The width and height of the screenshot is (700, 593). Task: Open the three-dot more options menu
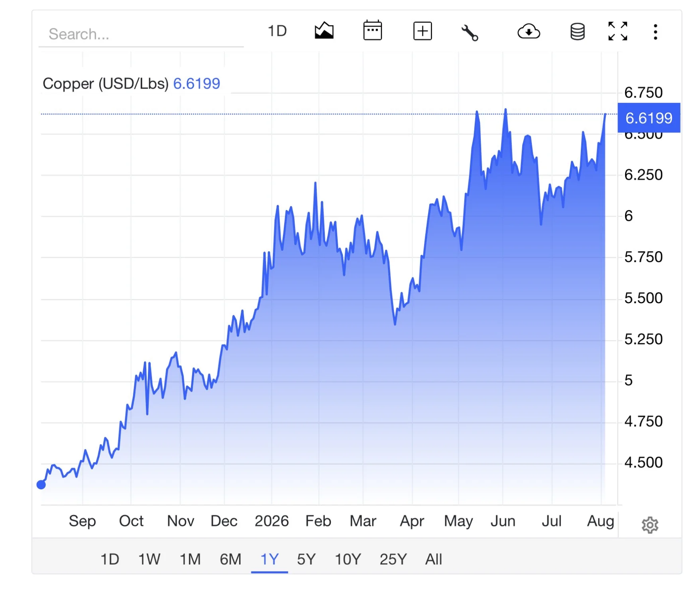[655, 32]
